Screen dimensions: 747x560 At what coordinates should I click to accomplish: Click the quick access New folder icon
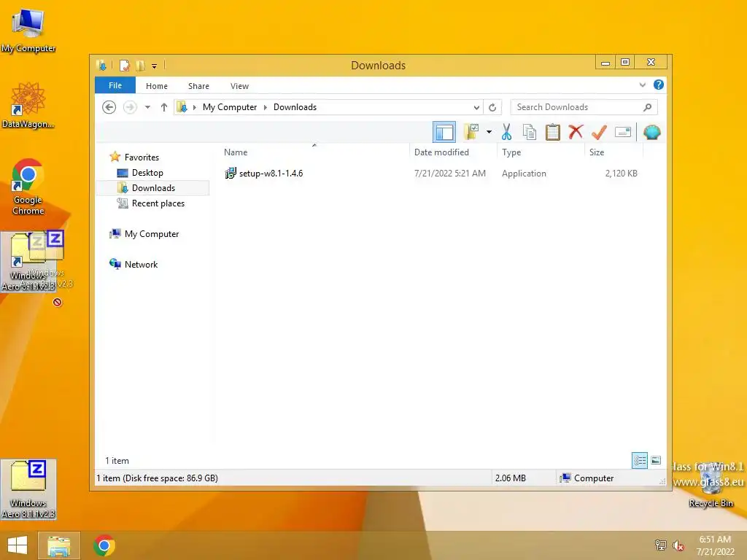140,65
